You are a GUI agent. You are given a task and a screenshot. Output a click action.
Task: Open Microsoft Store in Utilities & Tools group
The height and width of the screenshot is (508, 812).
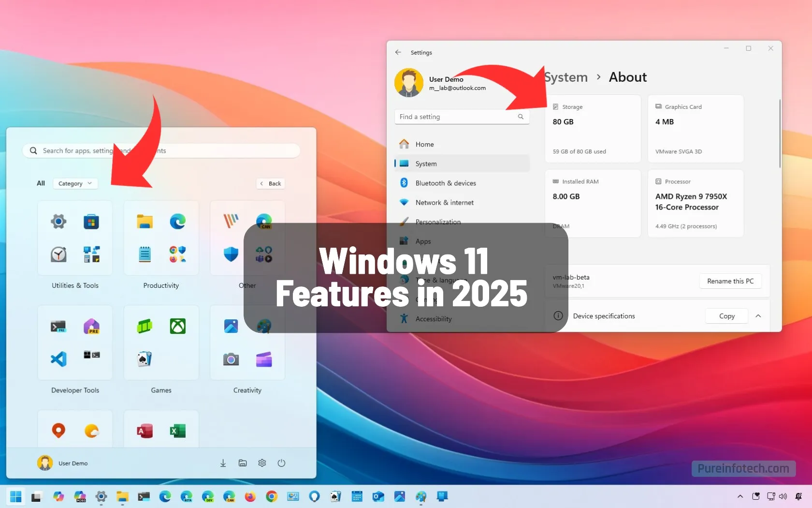pos(91,222)
